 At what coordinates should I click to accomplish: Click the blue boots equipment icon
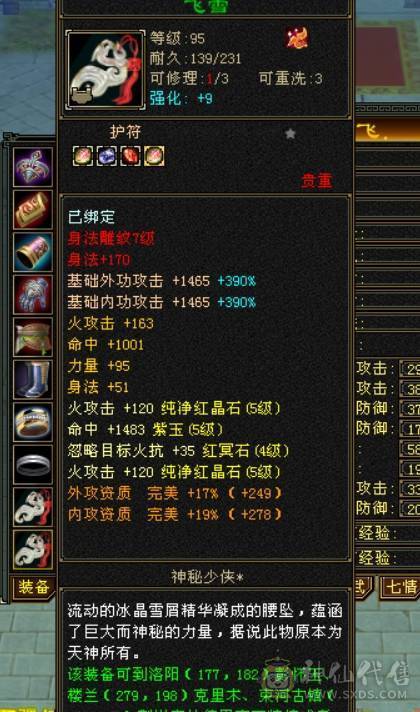point(33,379)
